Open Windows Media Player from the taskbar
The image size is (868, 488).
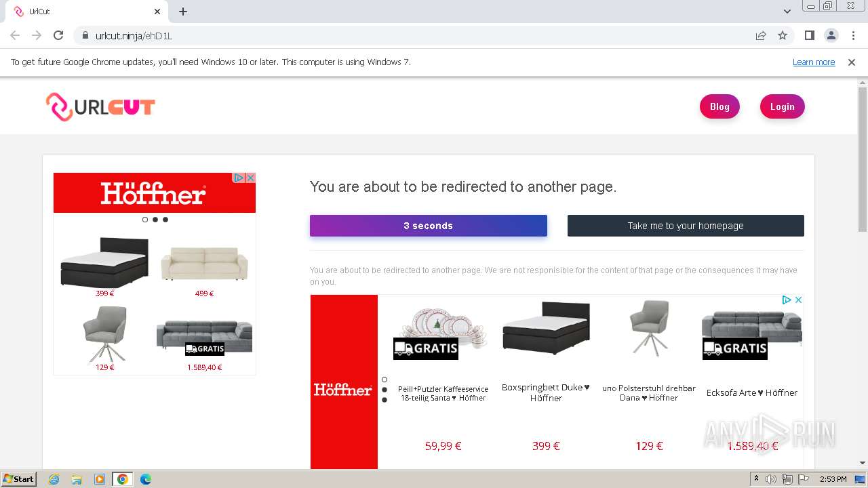100,479
